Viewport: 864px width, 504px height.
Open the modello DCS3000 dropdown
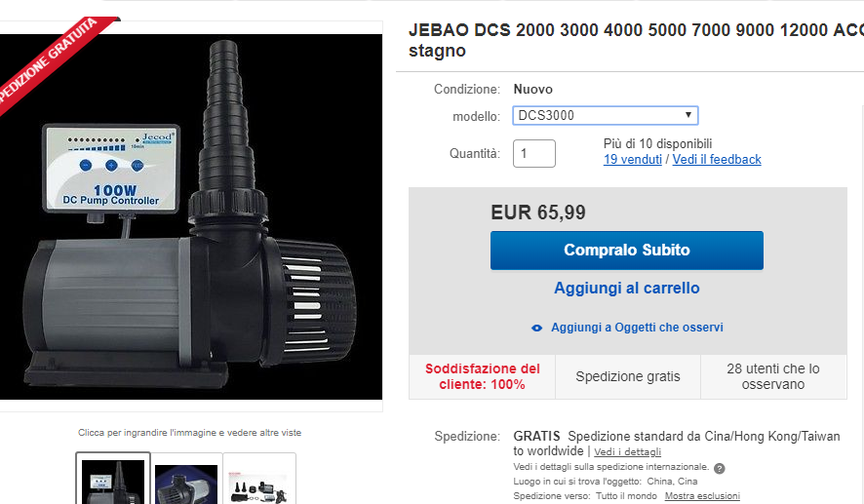(x=605, y=115)
